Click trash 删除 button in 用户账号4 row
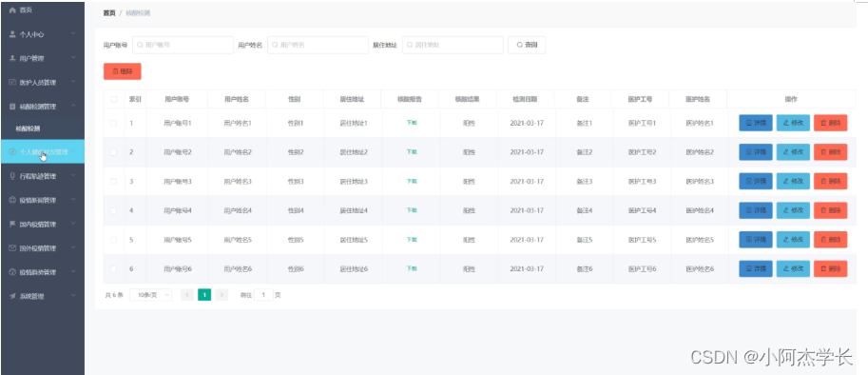This screenshot has width=868, height=375. 830,210
